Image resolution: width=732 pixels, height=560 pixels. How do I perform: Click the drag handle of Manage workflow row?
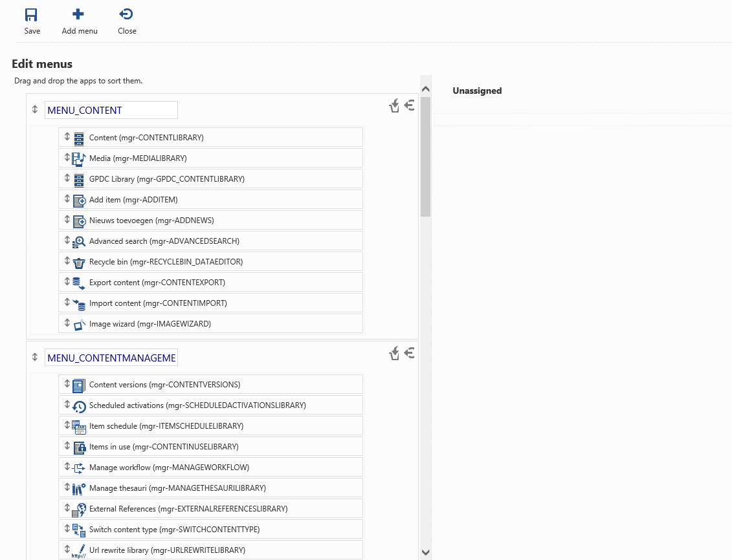click(x=67, y=466)
